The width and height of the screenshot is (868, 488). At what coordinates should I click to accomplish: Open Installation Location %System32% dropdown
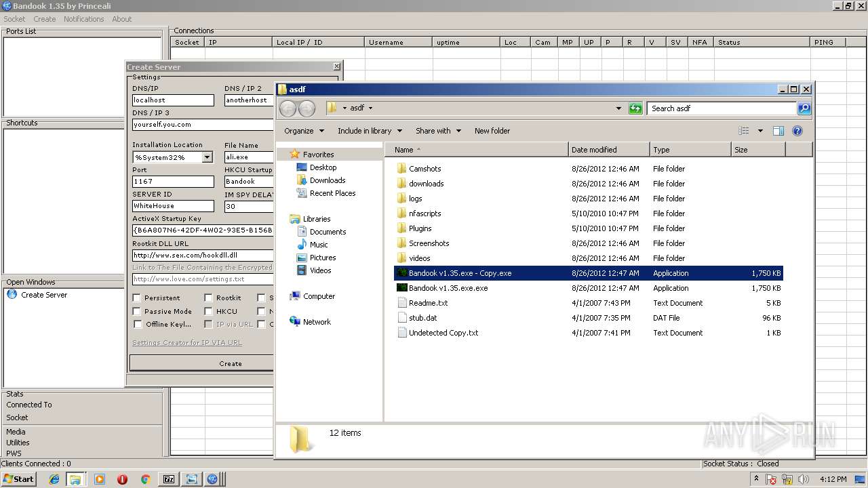pyautogui.click(x=207, y=157)
